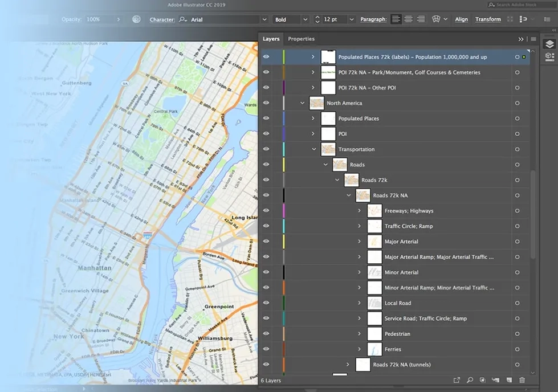The height and width of the screenshot is (392, 558).
Task: Hide the Local Road layer
Action: (x=266, y=303)
